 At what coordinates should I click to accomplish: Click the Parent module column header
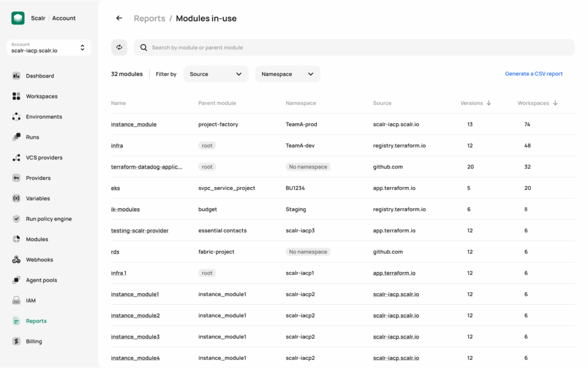click(x=217, y=103)
